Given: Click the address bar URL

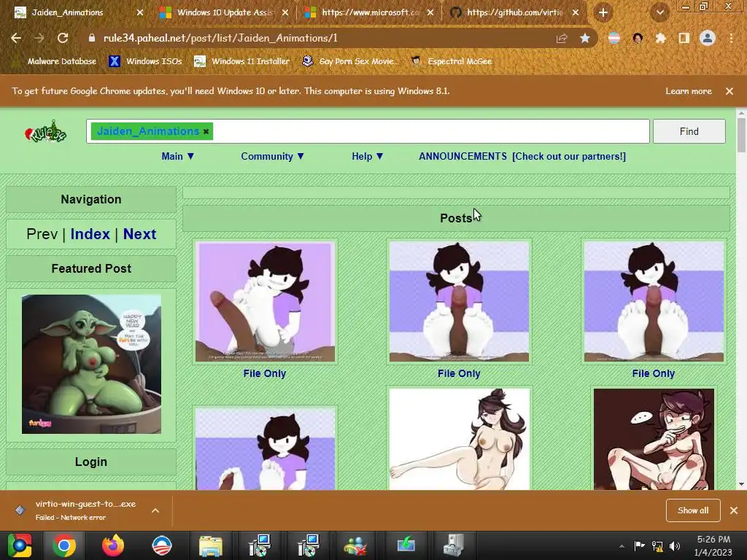Looking at the screenshot, I should point(220,38).
